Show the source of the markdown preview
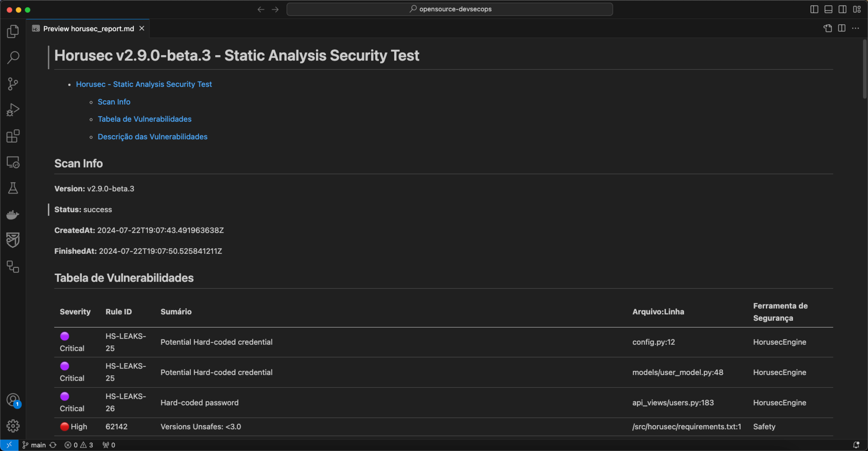Viewport: 868px width, 451px height. click(x=828, y=28)
